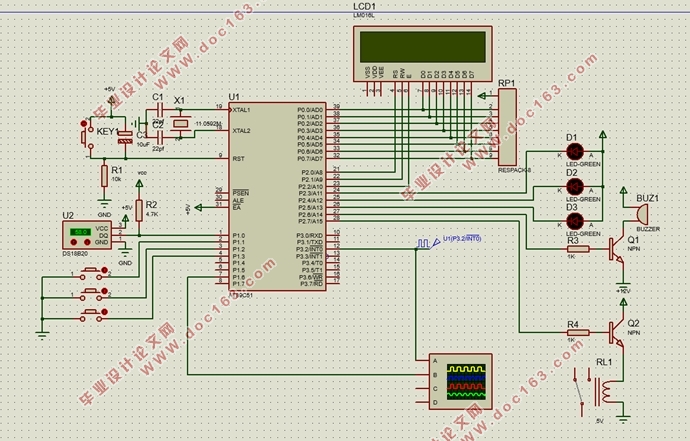Select the ground symbol below R1
This screenshot has width=690, height=441.
[104, 205]
